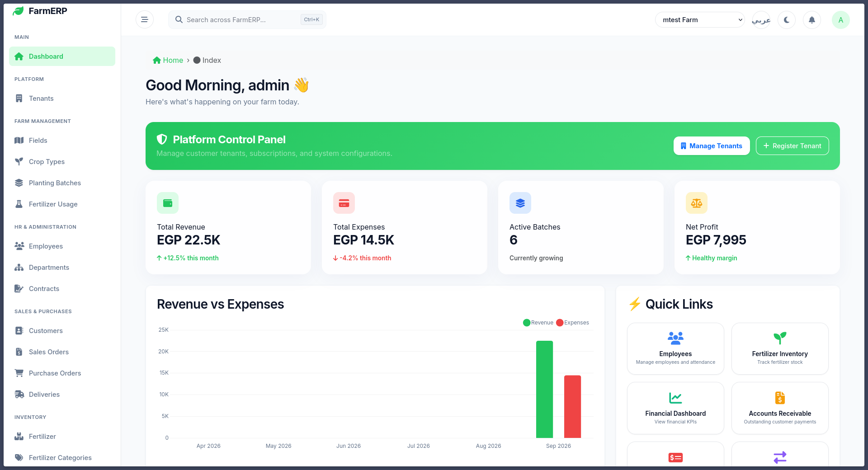Screen dimensions: 868x470
Task: Click the Net Profit balance scale icon
Action: [697, 203]
